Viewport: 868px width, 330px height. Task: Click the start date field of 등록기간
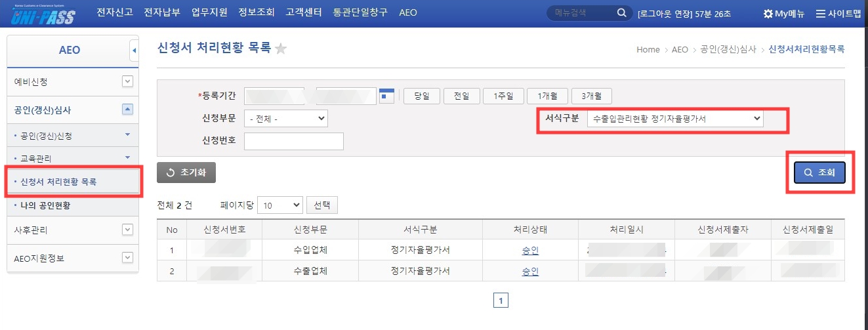(x=274, y=96)
